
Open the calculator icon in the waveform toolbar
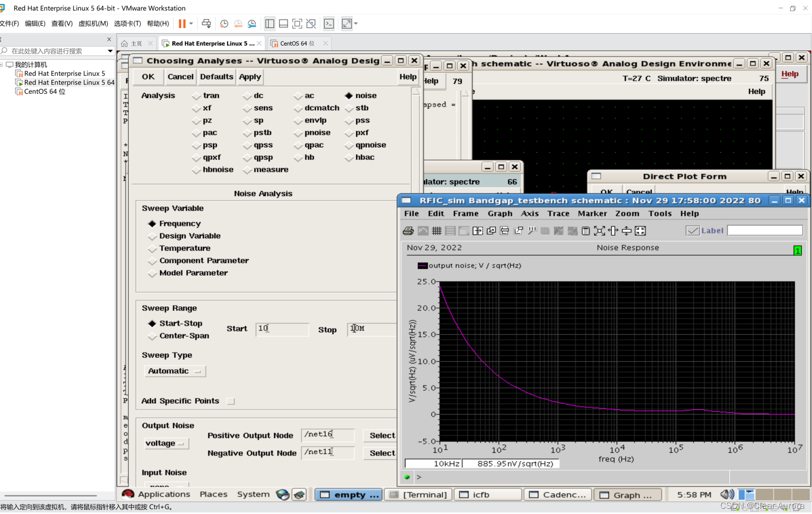(x=585, y=231)
